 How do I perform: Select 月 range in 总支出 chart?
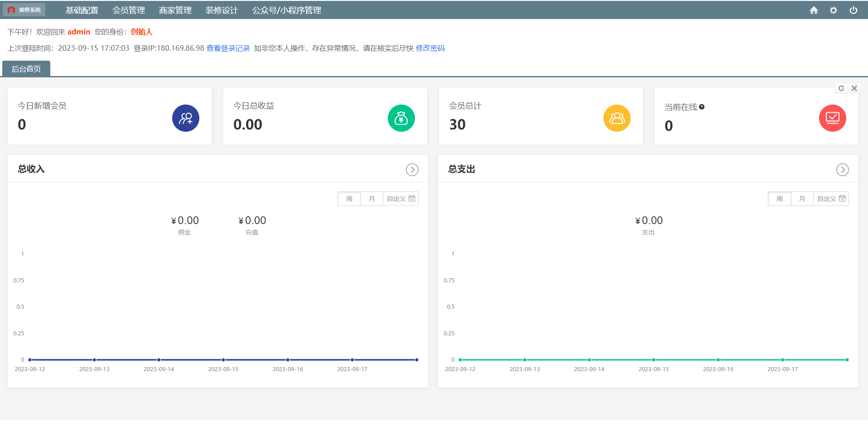[x=802, y=199]
